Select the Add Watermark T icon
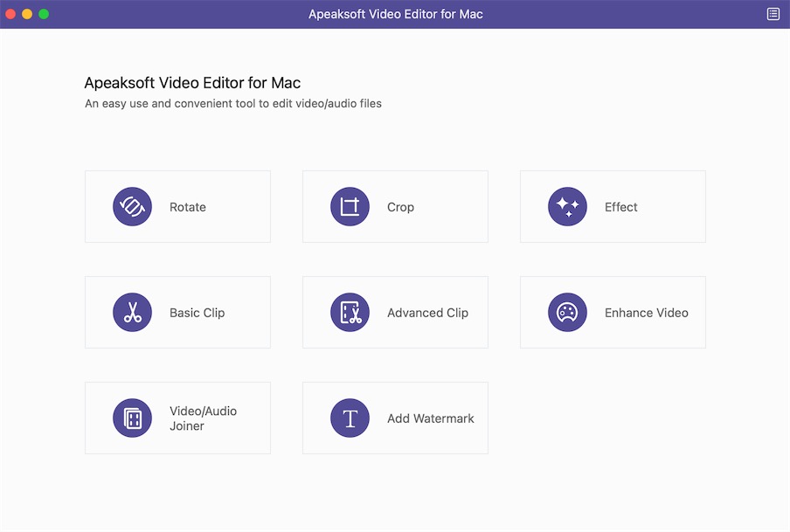This screenshot has width=790, height=532. [350, 418]
